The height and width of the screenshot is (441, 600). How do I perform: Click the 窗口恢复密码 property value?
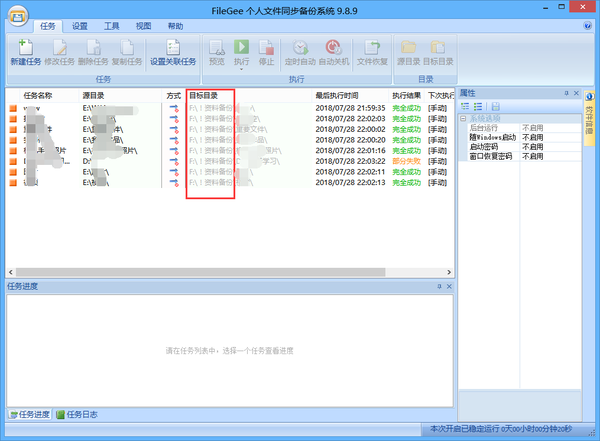point(550,156)
